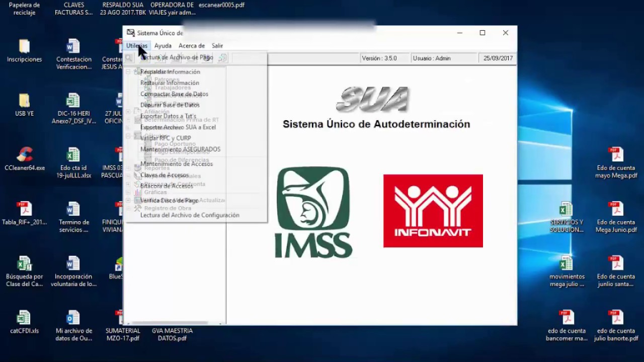Choose Compactar Base de Datos

(x=174, y=94)
